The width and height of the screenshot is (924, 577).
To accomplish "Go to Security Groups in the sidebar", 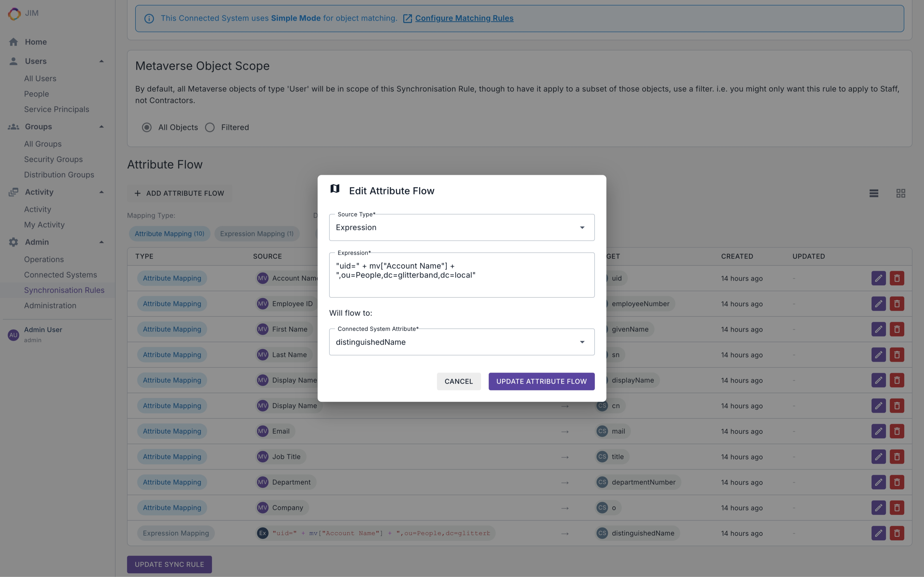I will click(x=53, y=159).
